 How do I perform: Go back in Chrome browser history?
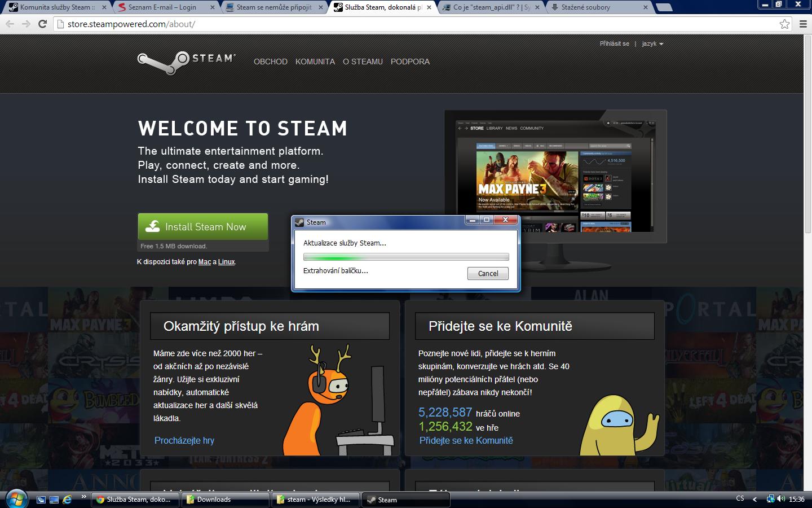10,24
